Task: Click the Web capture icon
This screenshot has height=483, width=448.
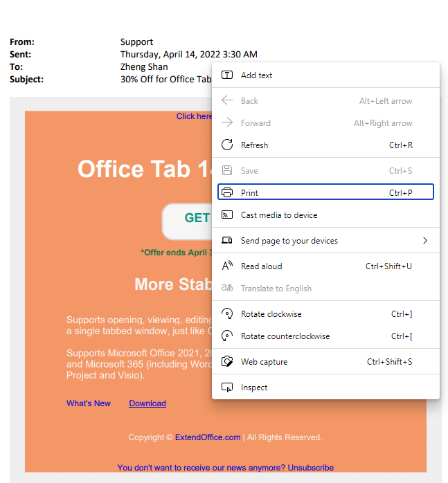Action: point(227,361)
